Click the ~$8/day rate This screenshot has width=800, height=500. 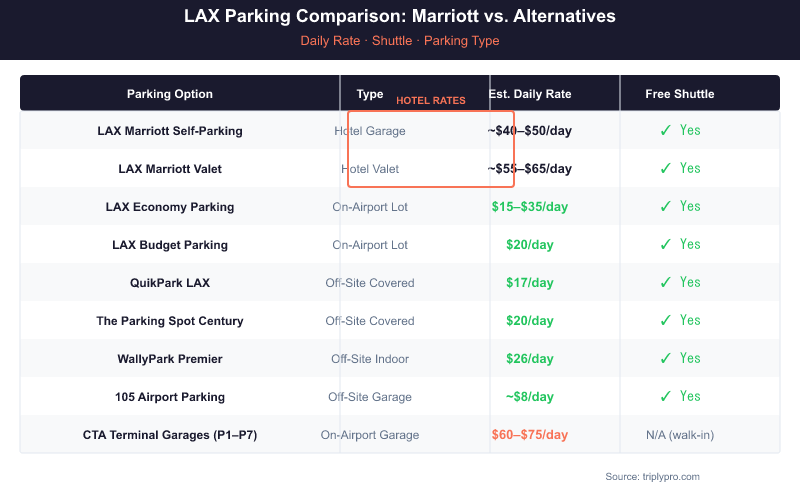tap(530, 397)
